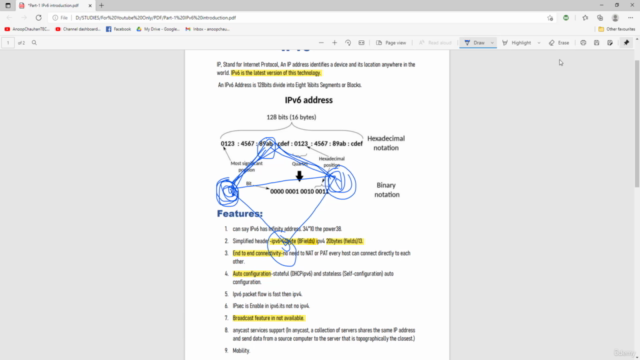640x360 pixels.
Task: Select the Highlight tool
Action: (517, 43)
